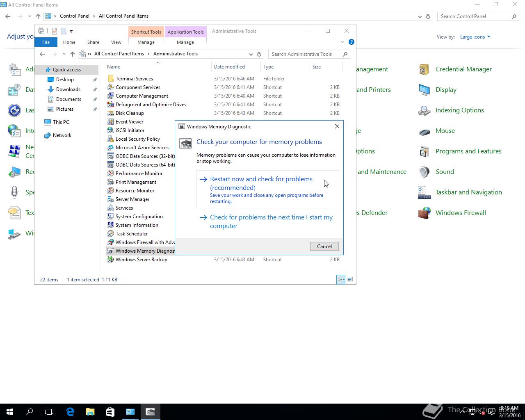The image size is (525, 420).
Task: Refresh the Administrative Tools folder
Action: coord(259,54)
